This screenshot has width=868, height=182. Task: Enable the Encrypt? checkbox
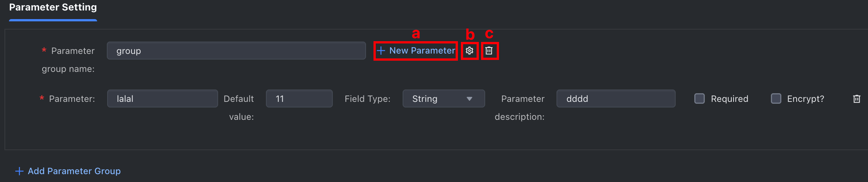[776, 98]
